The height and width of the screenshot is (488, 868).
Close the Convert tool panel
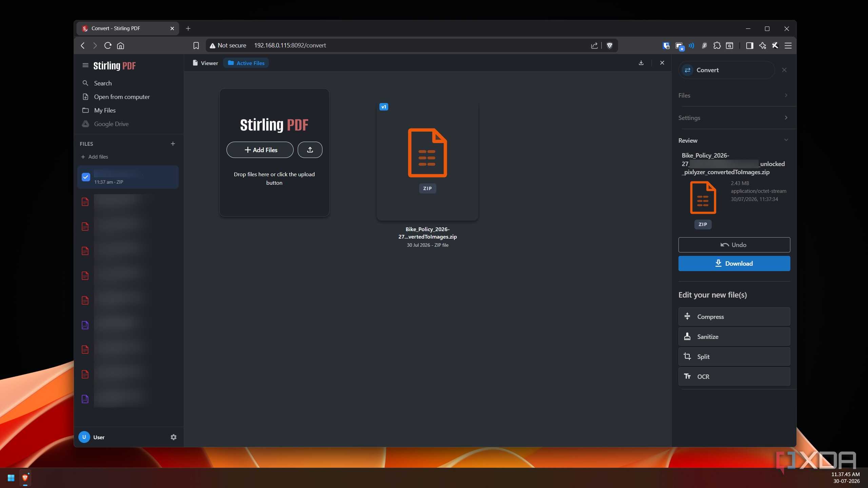(x=784, y=70)
